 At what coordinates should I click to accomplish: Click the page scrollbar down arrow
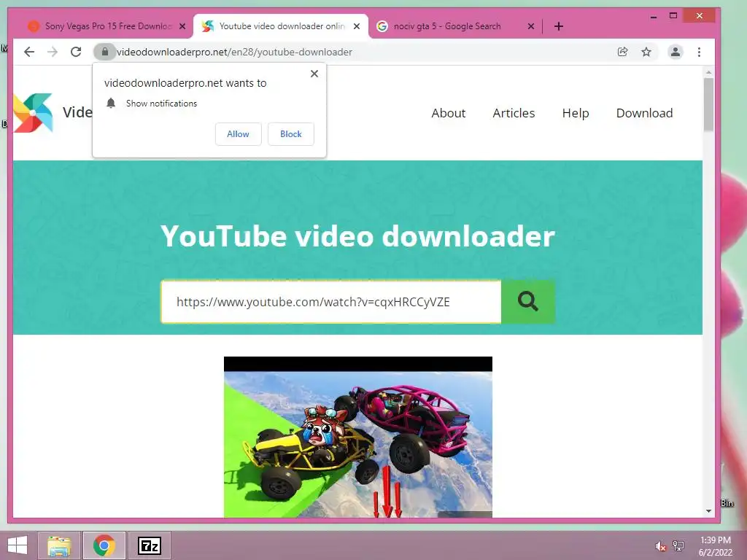708,511
